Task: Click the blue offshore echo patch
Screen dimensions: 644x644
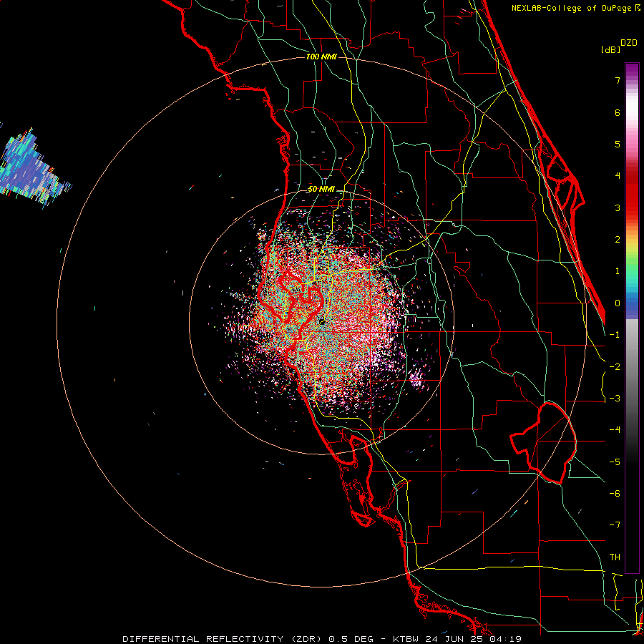Action: (31, 169)
